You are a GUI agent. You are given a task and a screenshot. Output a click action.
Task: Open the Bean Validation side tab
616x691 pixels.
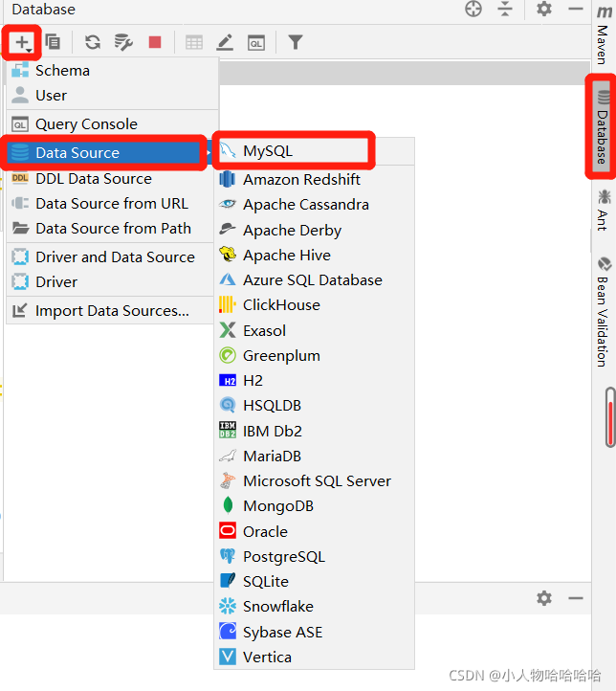click(x=604, y=312)
